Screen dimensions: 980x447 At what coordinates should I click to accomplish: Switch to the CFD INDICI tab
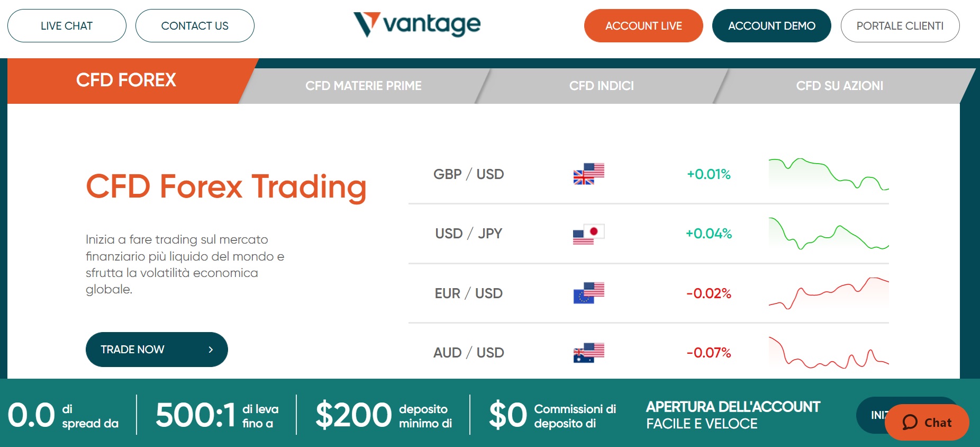pyautogui.click(x=601, y=85)
